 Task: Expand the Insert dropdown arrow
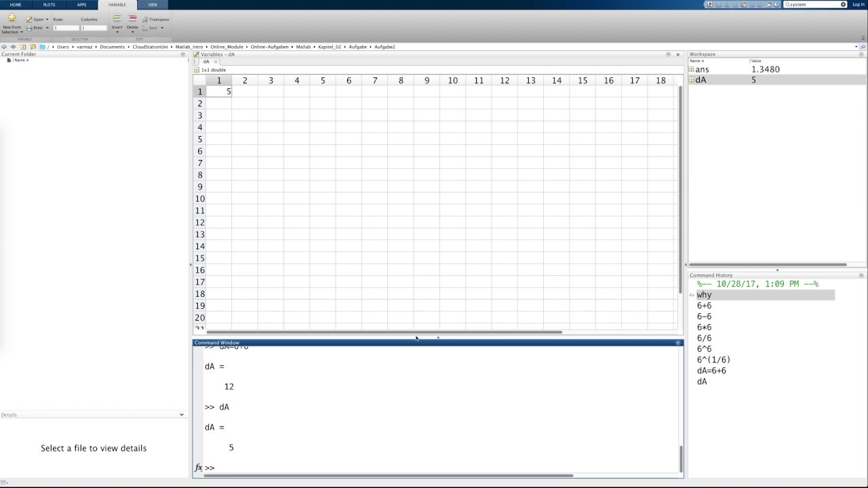[x=117, y=32]
